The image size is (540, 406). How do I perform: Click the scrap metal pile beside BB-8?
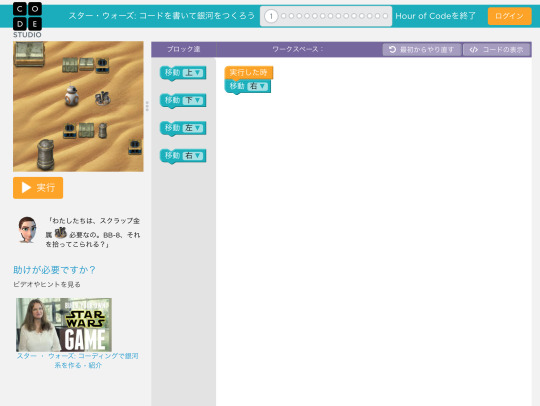click(103, 98)
